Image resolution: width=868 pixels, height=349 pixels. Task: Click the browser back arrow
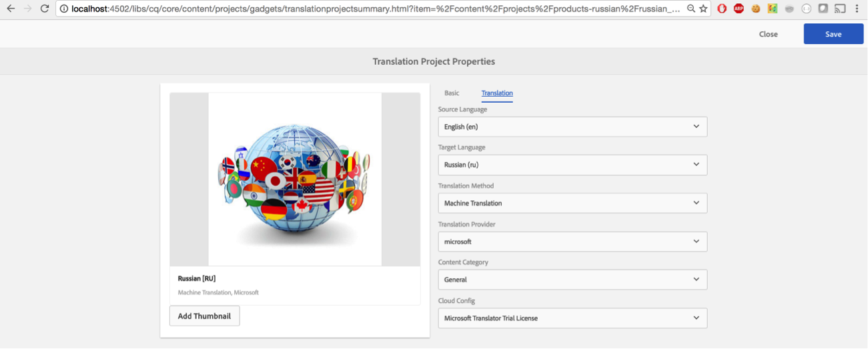pos(11,9)
